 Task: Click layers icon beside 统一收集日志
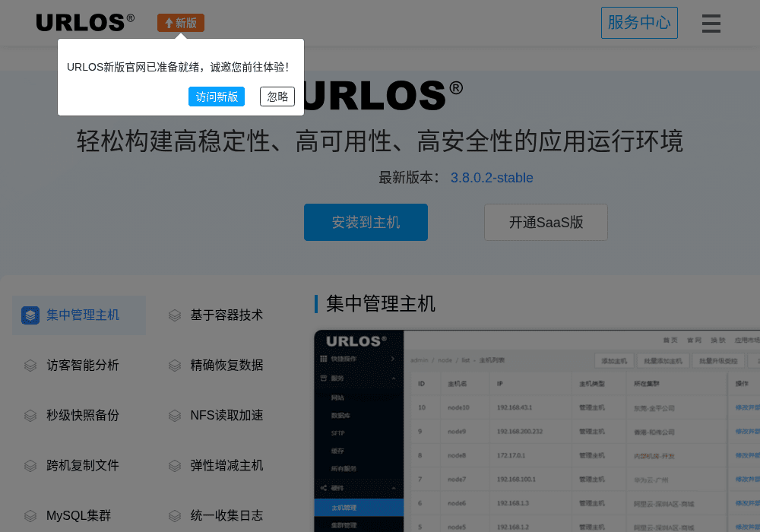tap(175, 516)
